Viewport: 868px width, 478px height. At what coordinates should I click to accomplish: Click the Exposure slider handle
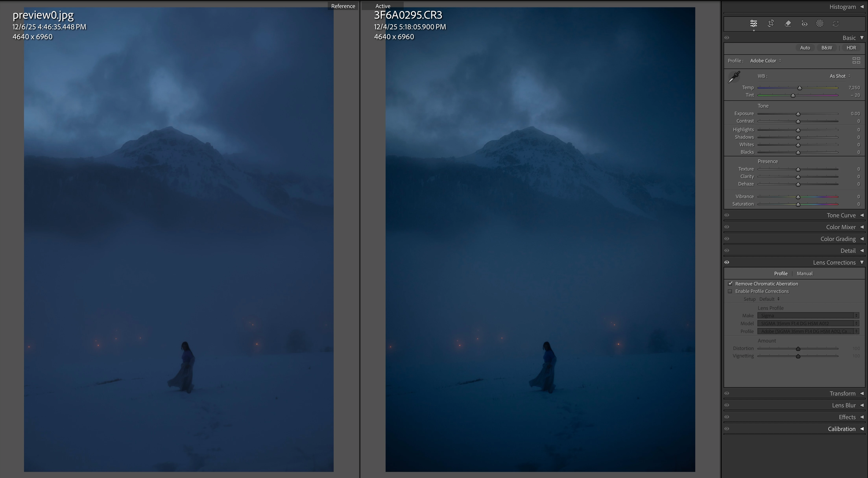pyautogui.click(x=798, y=114)
